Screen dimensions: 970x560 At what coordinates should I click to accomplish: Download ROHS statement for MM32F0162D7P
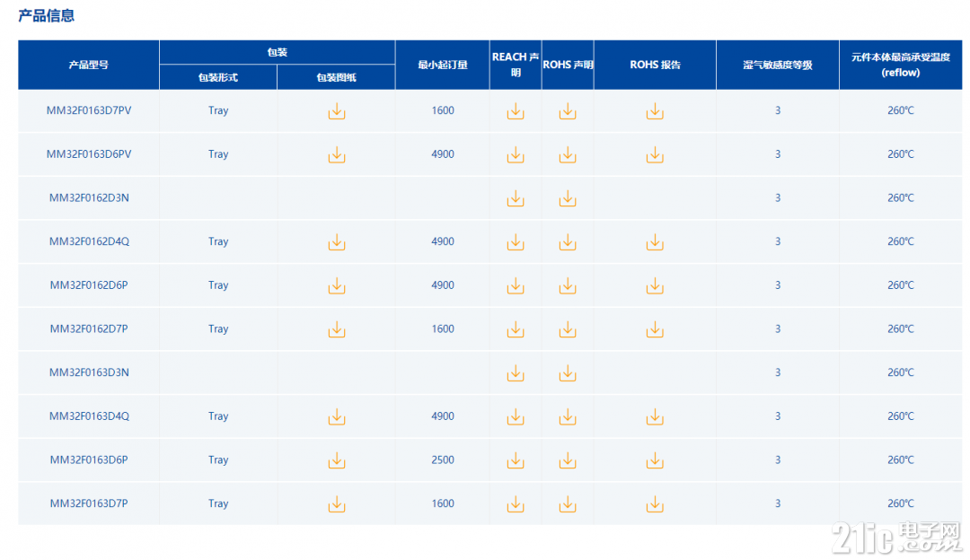[x=568, y=330]
